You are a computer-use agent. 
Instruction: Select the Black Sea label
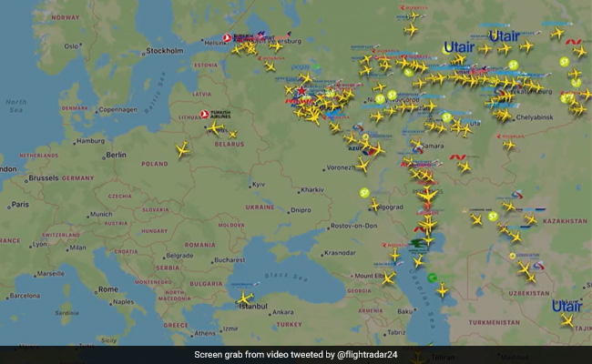click(x=286, y=277)
